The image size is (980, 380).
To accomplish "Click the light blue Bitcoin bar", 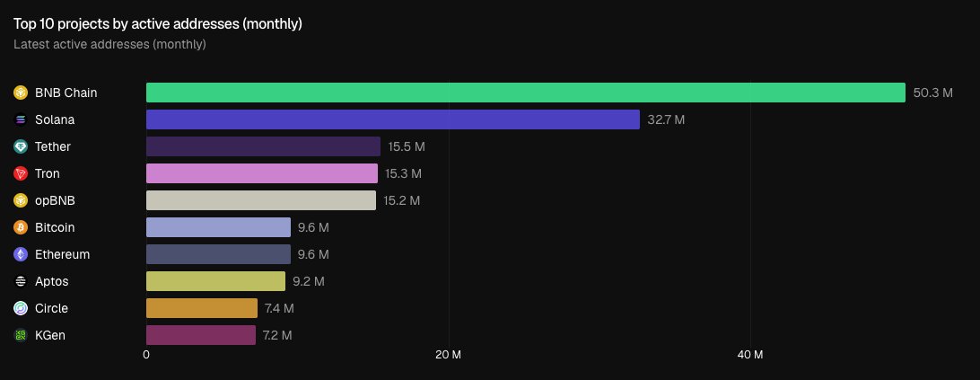I will coord(218,227).
